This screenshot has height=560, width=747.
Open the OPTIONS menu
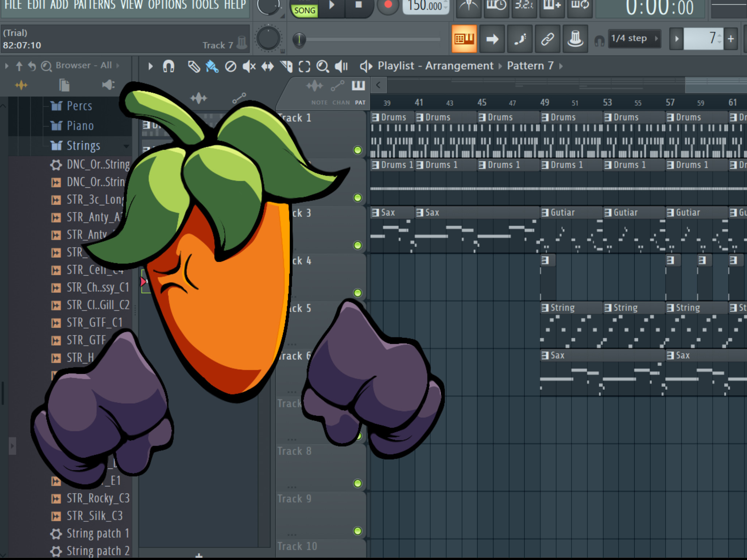167,5
